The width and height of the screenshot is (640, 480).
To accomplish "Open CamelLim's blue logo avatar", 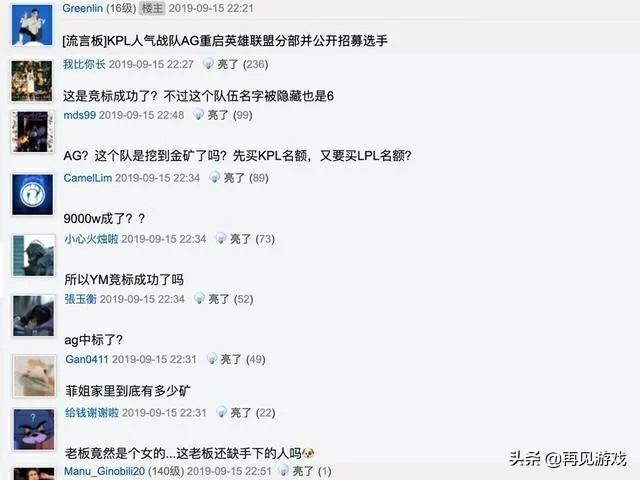I will [32, 194].
